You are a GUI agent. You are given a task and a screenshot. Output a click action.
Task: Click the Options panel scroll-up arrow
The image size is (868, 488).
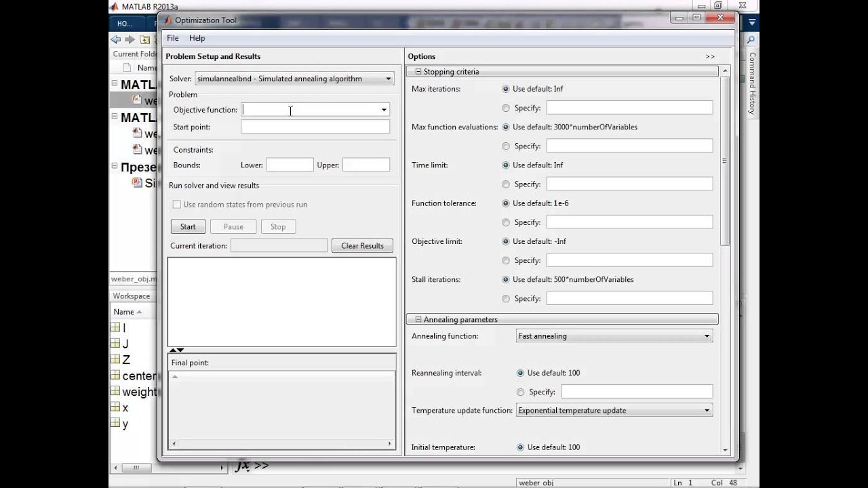tap(725, 71)
